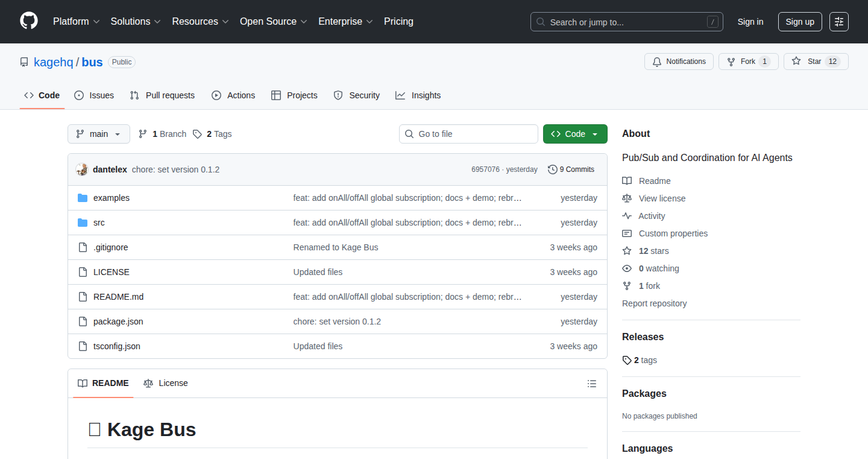Select the Code repository tab
This screenshot has height=459, width=868.
[42, 95]
